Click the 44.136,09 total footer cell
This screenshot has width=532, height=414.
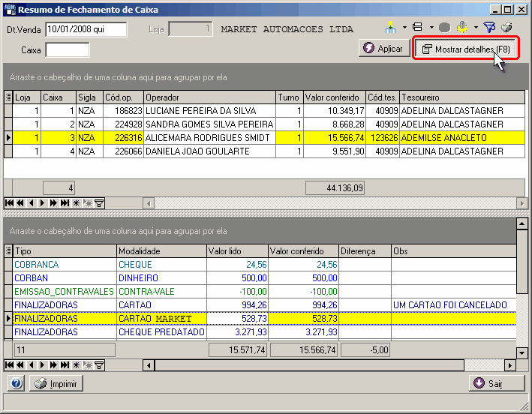[x=335, y=187]
